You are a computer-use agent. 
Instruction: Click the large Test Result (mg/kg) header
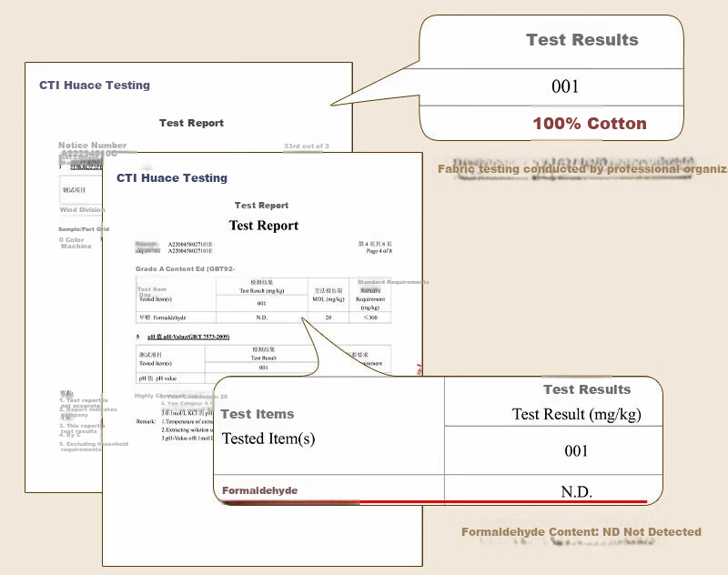pos(577,414)
